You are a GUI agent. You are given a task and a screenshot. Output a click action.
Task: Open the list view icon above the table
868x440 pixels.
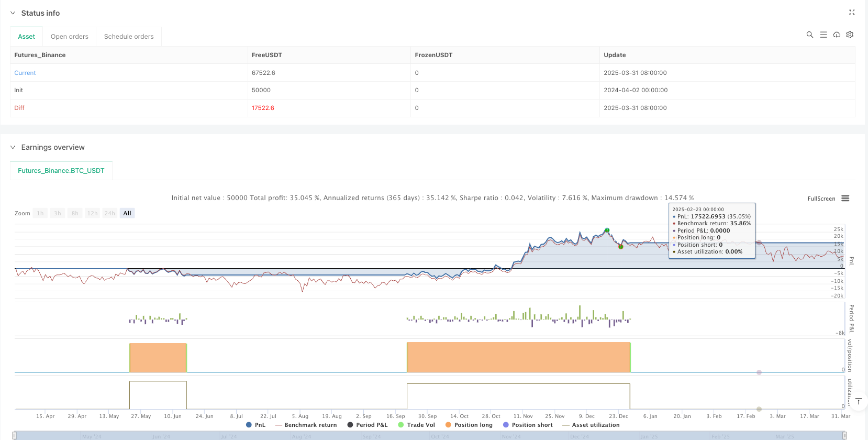(824, 35)
